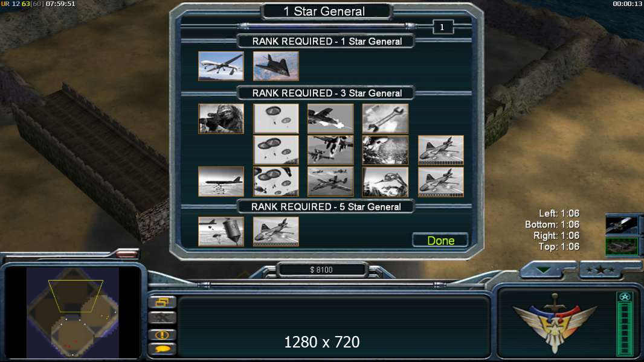Select the Spy Drone general power icon
The image size is (644, 362).
[221, 66]
